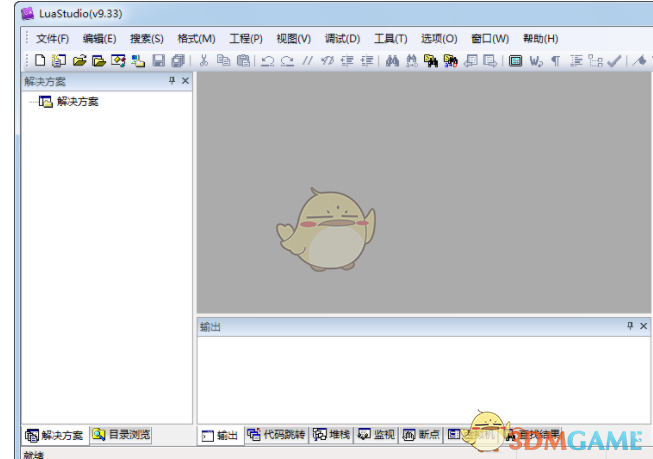Redo with the redo arrow icon
The width and height of the screenshot is (653, 459).
(x=287, y=61)
